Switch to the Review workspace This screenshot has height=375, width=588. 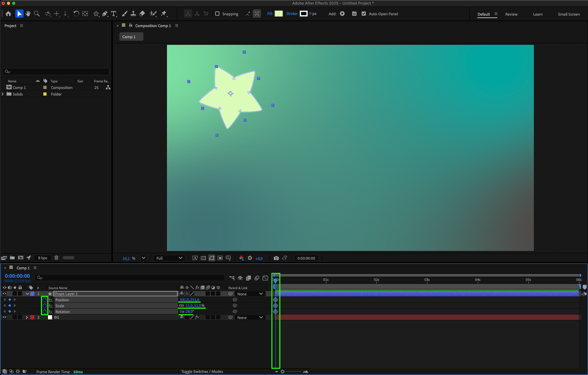tap(511, 14)
